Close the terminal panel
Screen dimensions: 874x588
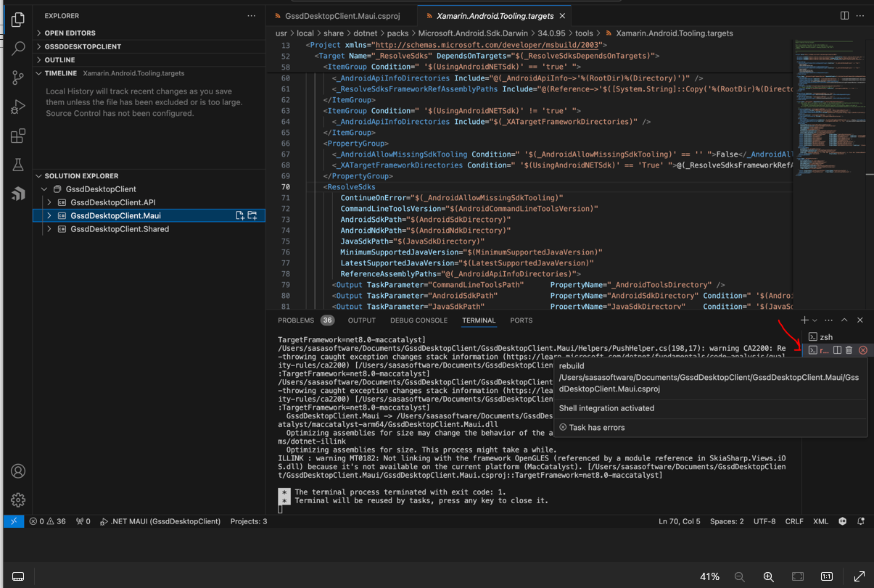coord(860,320)
